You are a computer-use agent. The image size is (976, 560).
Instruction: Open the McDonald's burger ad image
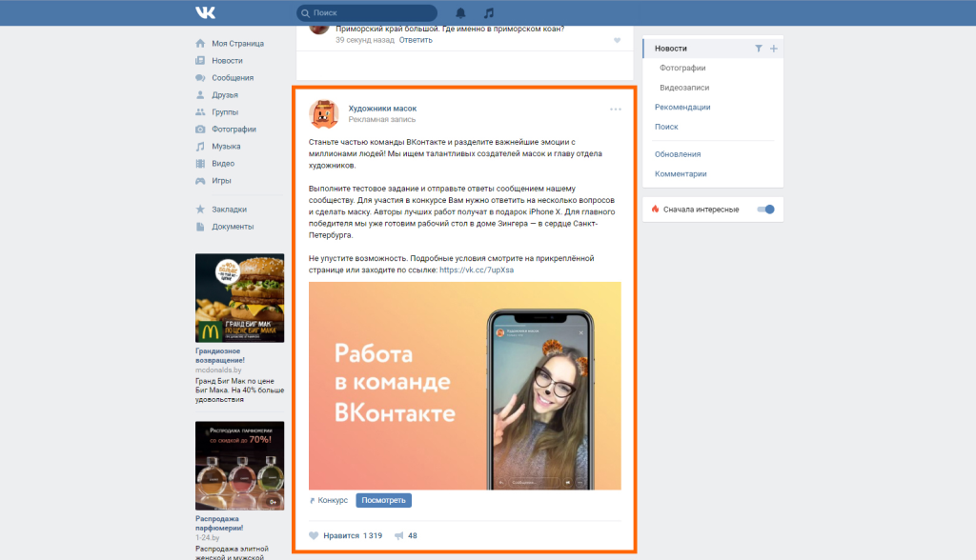point(239,298)
